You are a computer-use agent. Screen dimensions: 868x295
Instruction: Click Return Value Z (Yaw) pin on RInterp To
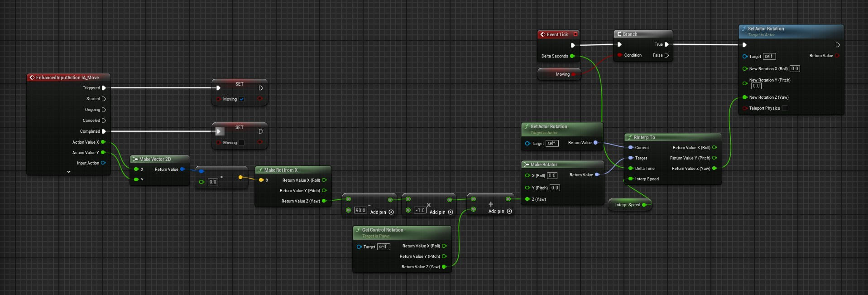pos(715,169)
